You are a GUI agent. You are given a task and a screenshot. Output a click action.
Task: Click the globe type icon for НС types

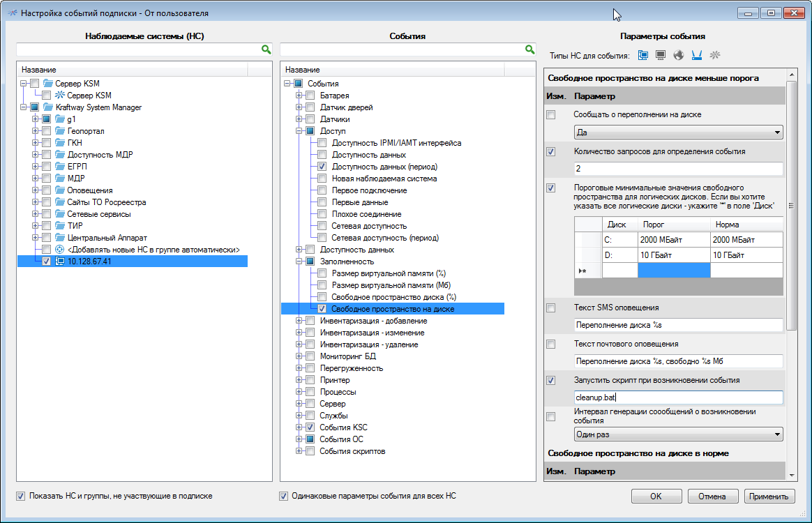pos(678,54)
